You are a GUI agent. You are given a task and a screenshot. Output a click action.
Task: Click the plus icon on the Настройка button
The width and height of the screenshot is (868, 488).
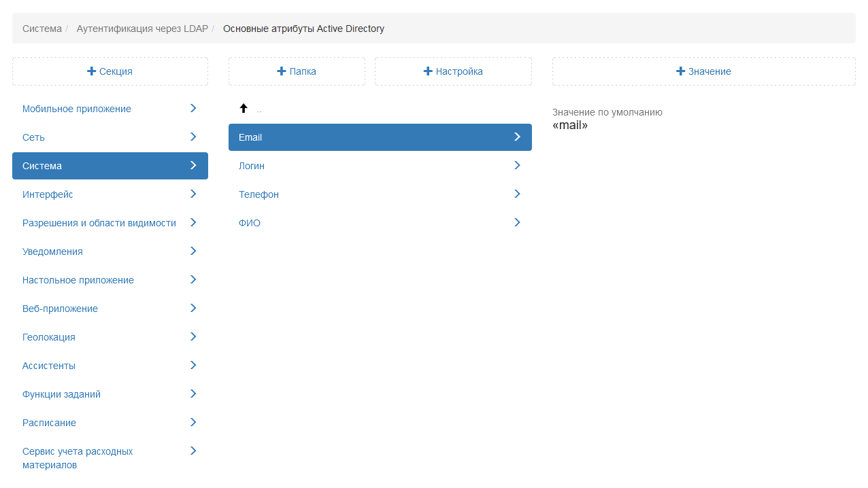pos(428,71)
